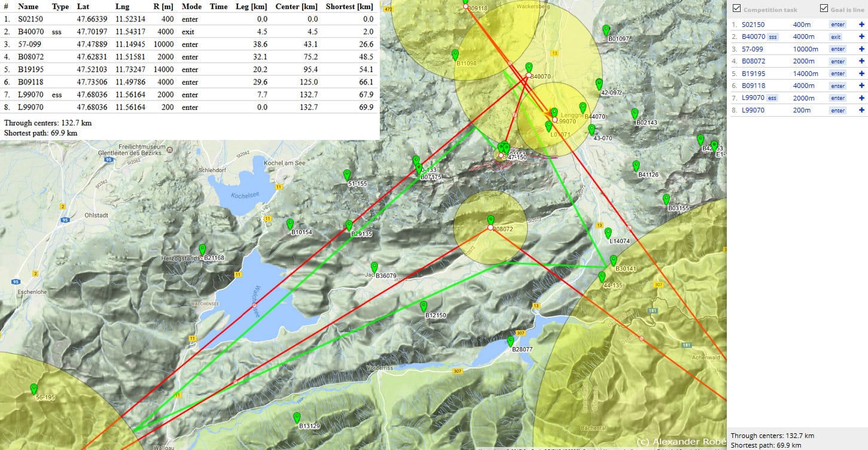Image resolution: width=868 pixels, height=450 pixels.
Task: Click 'Center [km]' column header in table
Action: point(296,7)
